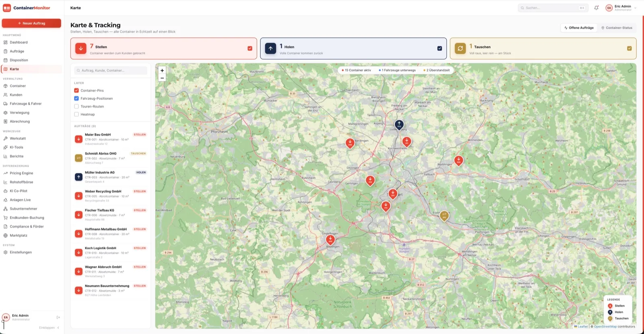Click the Holen vehicle pin near Ludwigsburg

pos(399,124)
